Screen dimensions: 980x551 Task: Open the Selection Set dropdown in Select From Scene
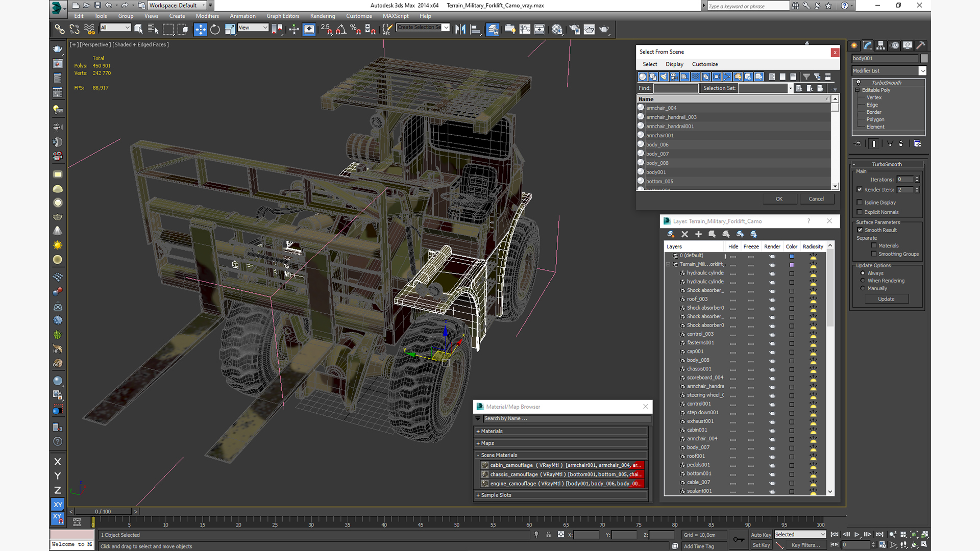pyautogui.click(x=790, y=88)
